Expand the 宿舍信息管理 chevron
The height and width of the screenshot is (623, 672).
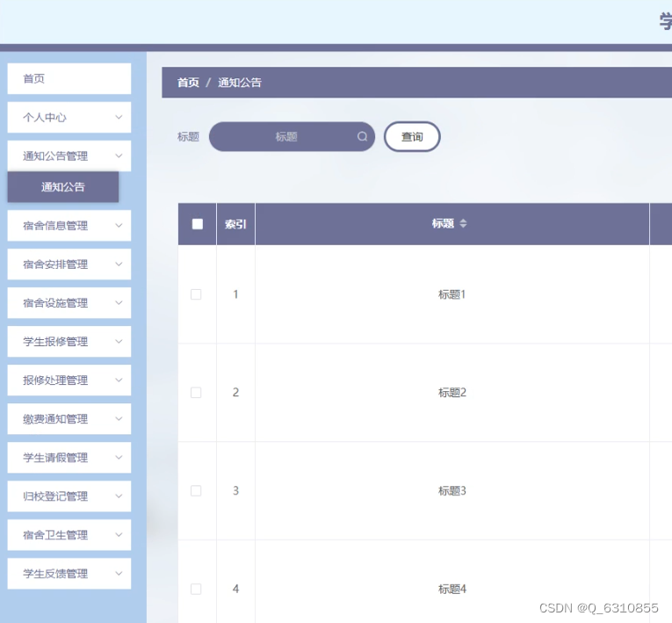pos(119,226)
